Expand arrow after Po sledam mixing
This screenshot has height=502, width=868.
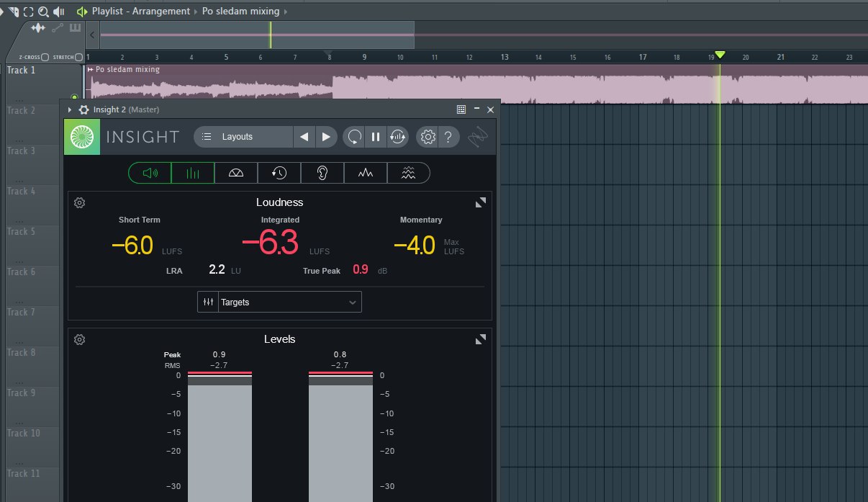click(286, 12)
